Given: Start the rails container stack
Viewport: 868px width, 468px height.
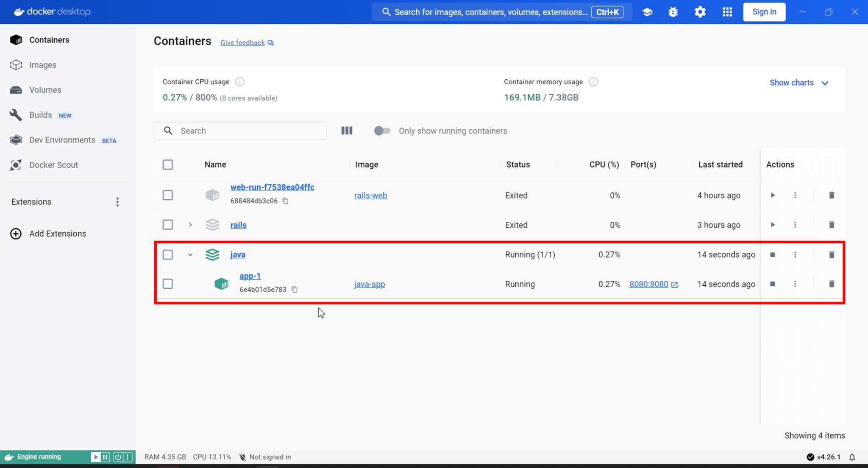Looking at the screenshot, I should pos(772,225).
